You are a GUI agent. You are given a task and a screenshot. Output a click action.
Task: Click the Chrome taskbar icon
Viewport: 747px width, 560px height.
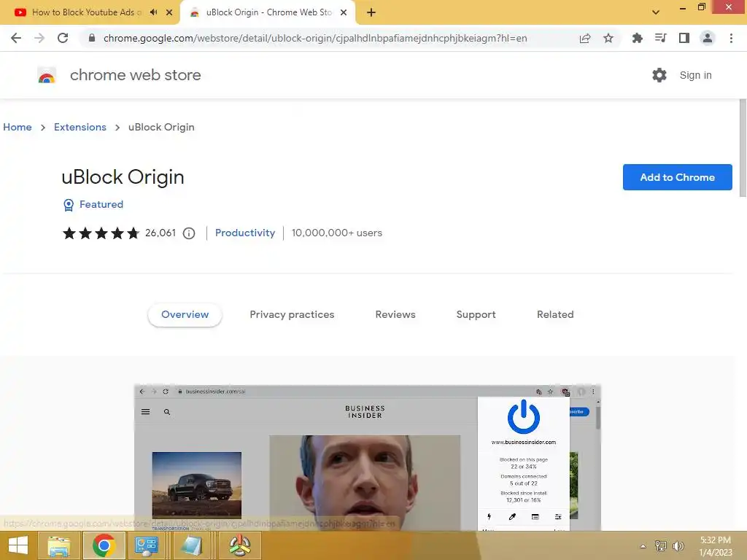[104, 545]
